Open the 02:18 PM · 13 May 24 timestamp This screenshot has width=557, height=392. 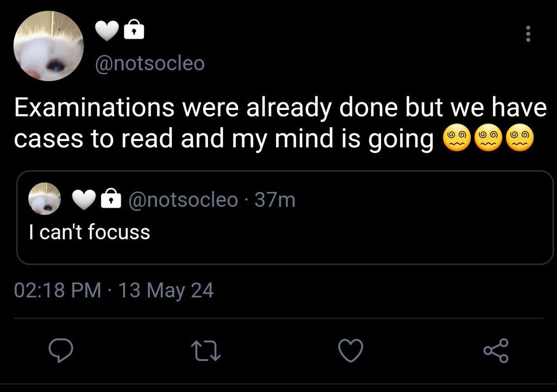[114, 291]
